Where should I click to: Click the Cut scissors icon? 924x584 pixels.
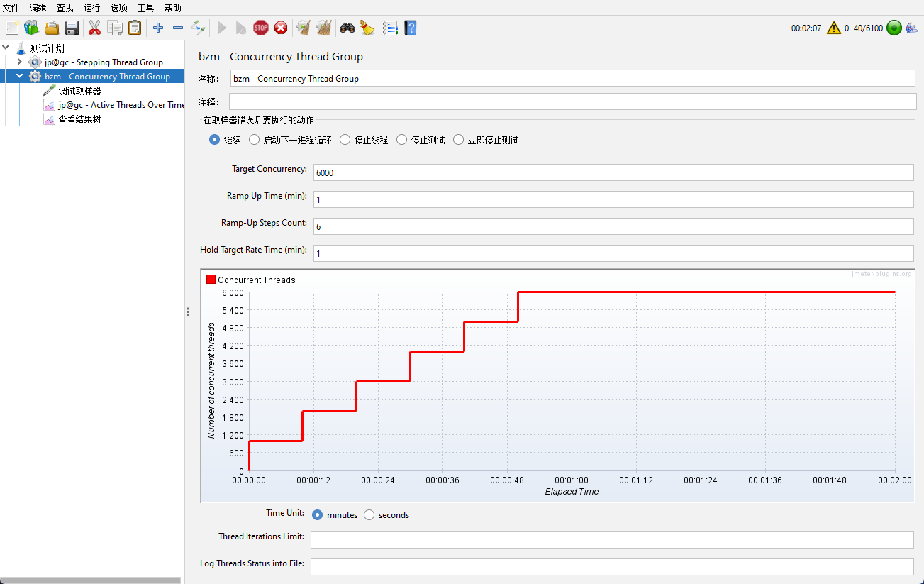pos(94,28)
